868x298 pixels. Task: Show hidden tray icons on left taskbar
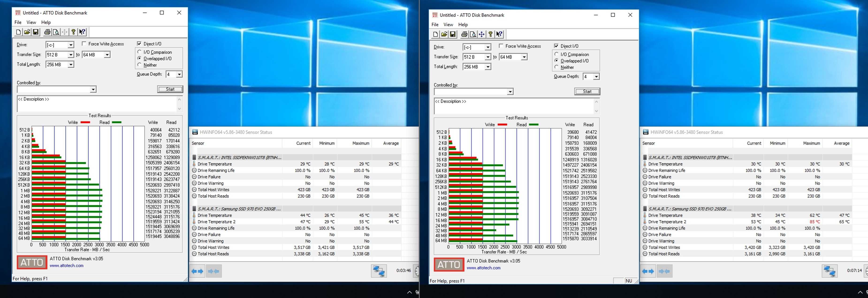pyautogui.click(x=409, y=292)
